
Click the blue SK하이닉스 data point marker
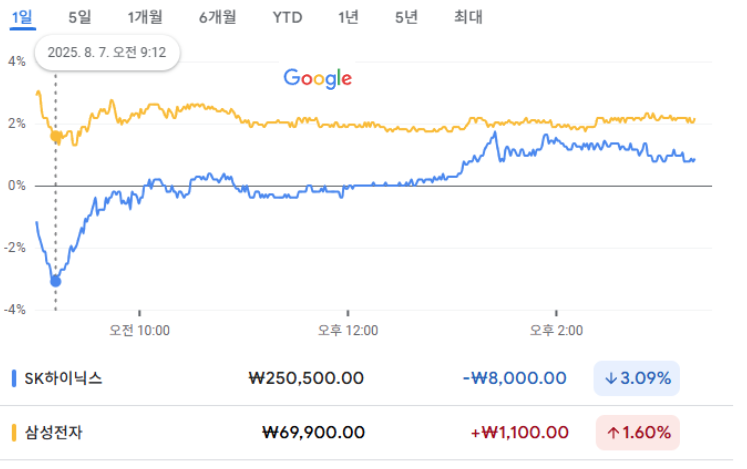coord(56,282)
